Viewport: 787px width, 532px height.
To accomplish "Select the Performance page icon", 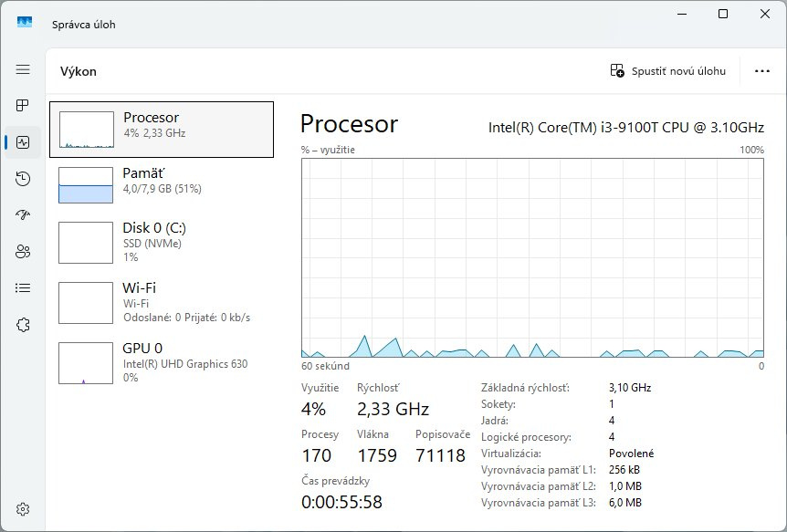I will pos(23,142).
